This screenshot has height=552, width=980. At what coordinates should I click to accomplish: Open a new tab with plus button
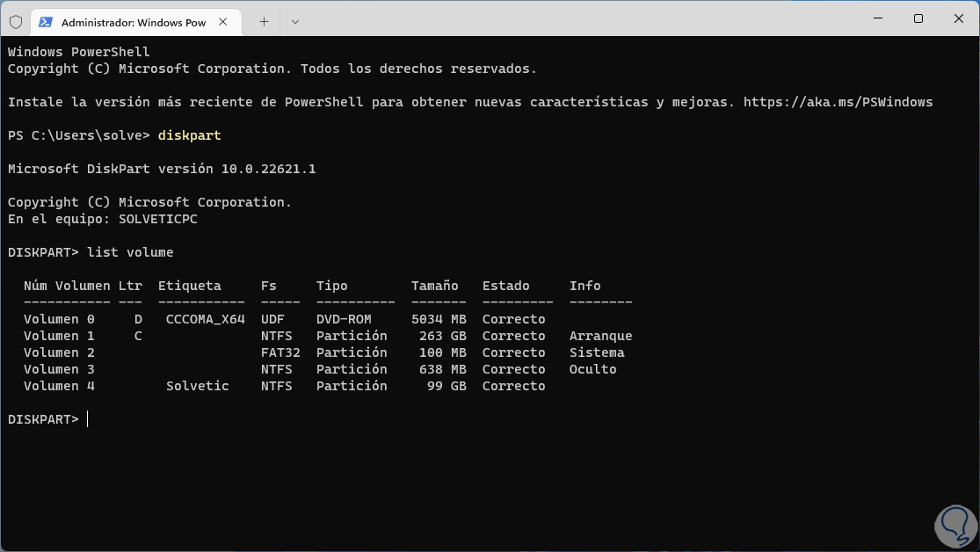pos(265,22)
